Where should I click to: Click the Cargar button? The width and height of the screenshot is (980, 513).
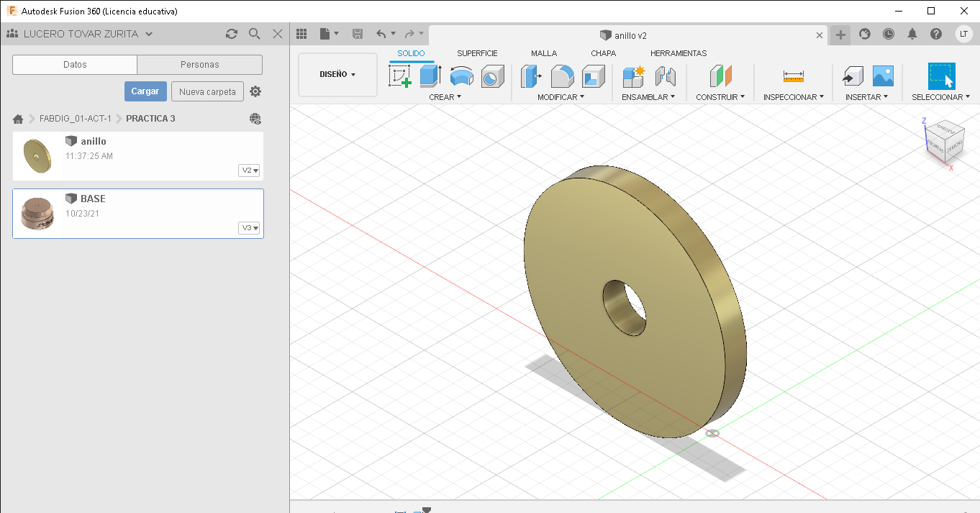[145, 91]
